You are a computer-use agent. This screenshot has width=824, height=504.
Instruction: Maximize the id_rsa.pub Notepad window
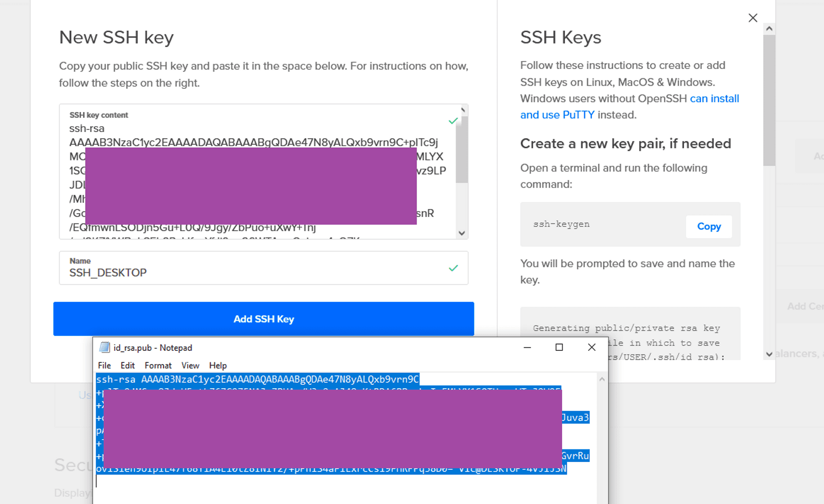pos(559,347)
